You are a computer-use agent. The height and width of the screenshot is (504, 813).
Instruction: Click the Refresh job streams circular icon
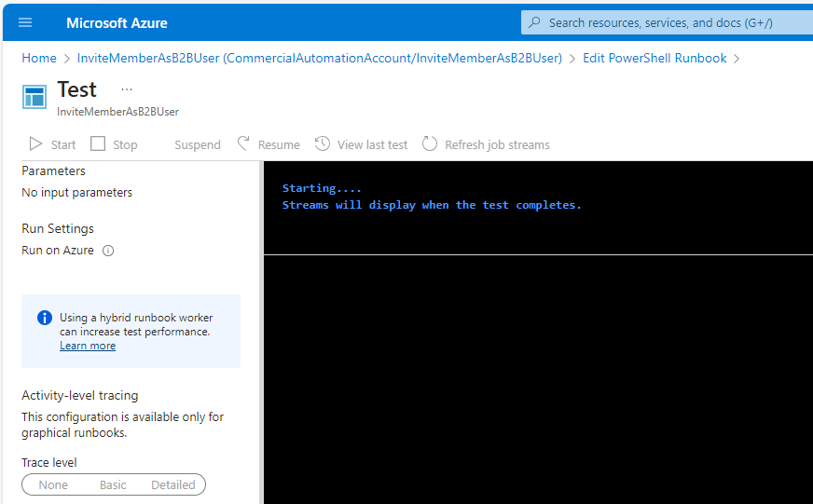[429, 143]
